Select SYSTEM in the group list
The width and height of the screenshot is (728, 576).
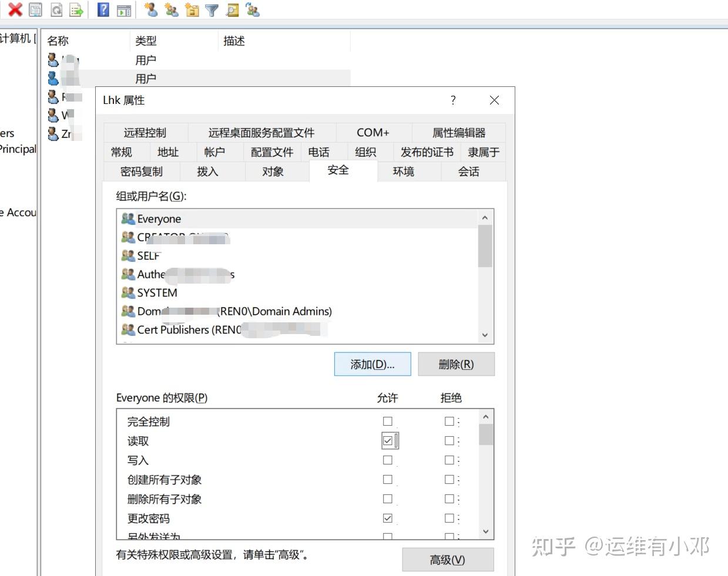click(157, 292)
